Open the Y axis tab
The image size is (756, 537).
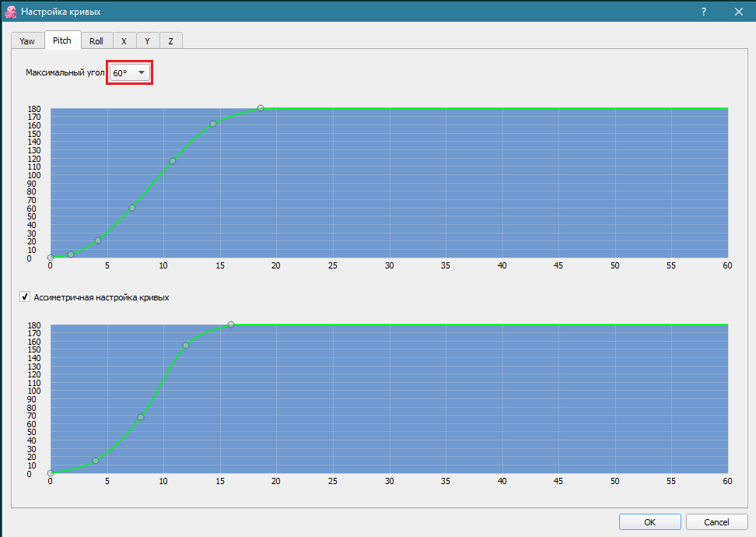click(x=147, y=41)
